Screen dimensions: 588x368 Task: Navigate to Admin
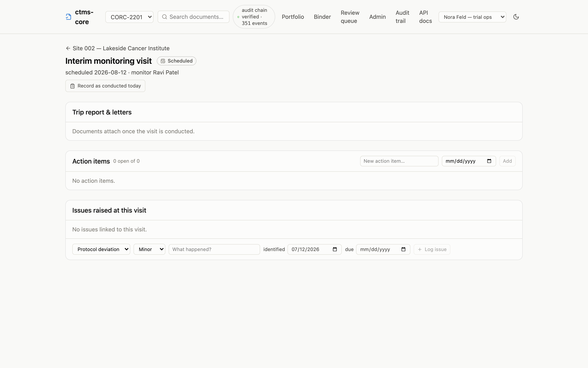(377, 17)
